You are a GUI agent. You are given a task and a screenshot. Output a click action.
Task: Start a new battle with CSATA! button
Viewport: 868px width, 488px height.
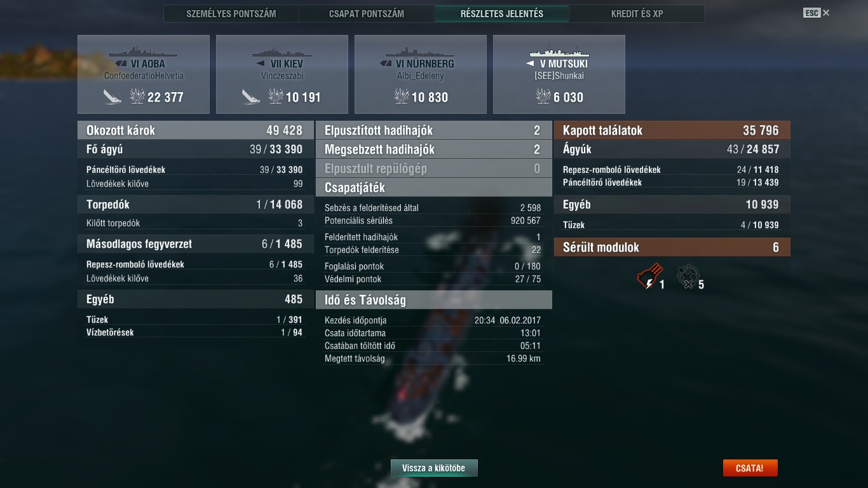[750, 468]
